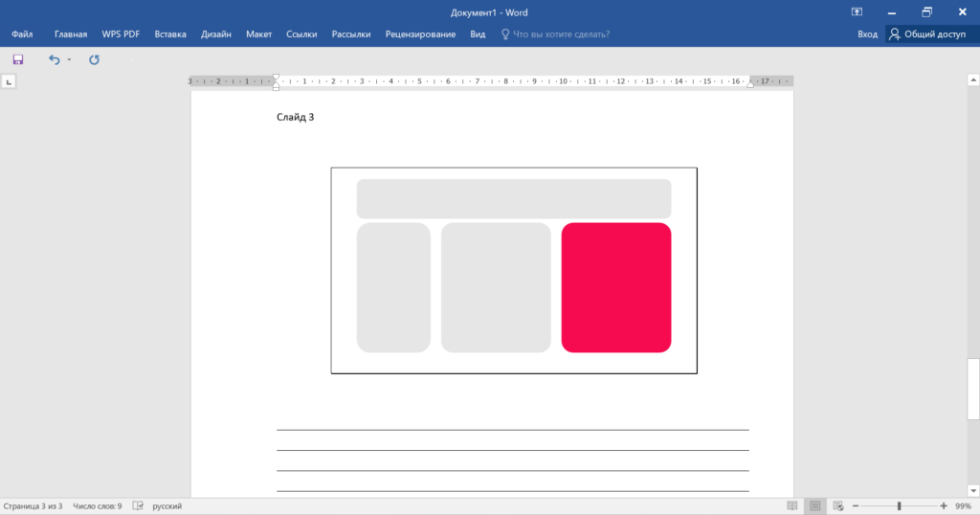This screenshot has height=515, width=980.
Task: Select the wide gray title placeholder in slide
Action: [514, 199]
